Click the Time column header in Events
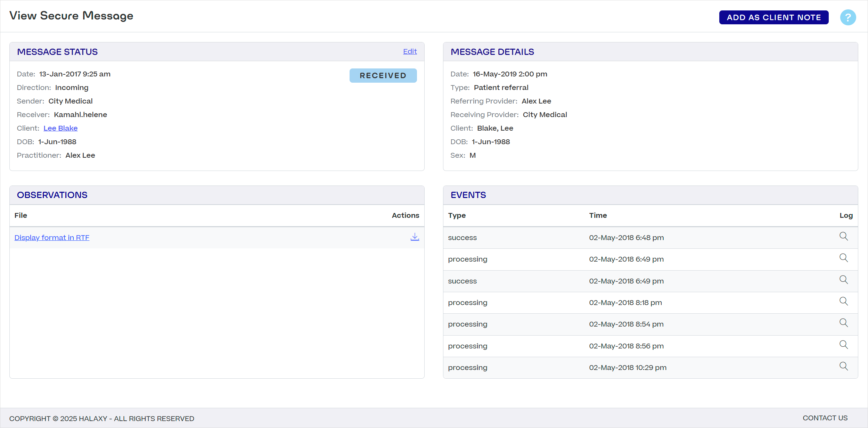This screenshot has height=428, width=868. 598,215
